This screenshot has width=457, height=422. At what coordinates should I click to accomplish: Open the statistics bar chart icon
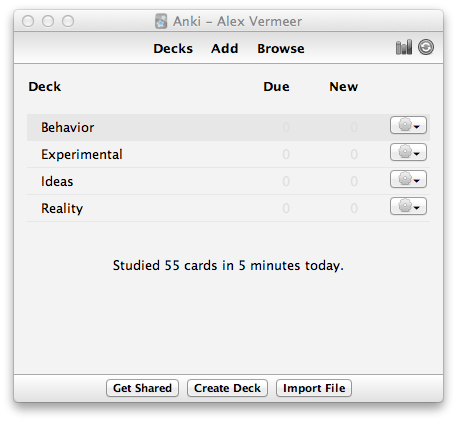tap(404, 47)
